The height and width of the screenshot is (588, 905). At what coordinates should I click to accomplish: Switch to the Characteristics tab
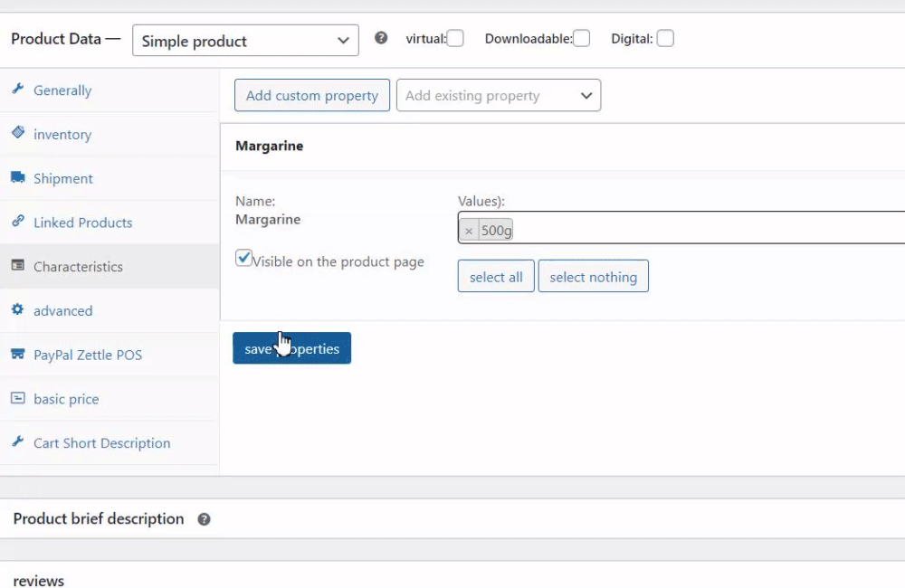pos(78,267)
